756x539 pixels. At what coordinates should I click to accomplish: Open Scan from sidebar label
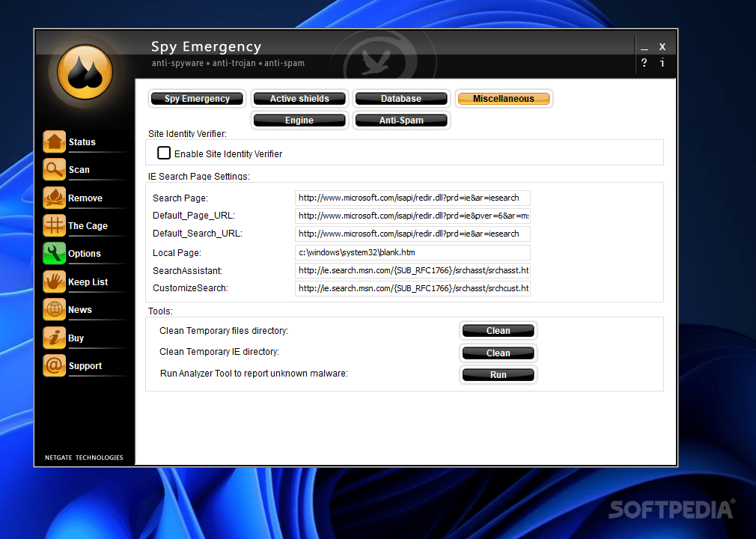click(x=79, y=170)
